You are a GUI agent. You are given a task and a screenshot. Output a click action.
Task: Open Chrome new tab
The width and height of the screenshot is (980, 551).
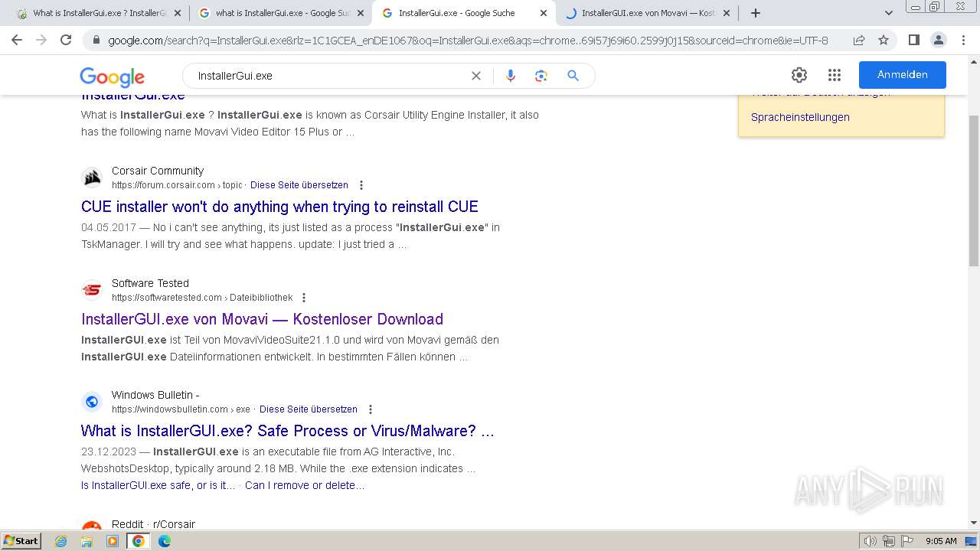pyautogui.click(x=756, y=13)
